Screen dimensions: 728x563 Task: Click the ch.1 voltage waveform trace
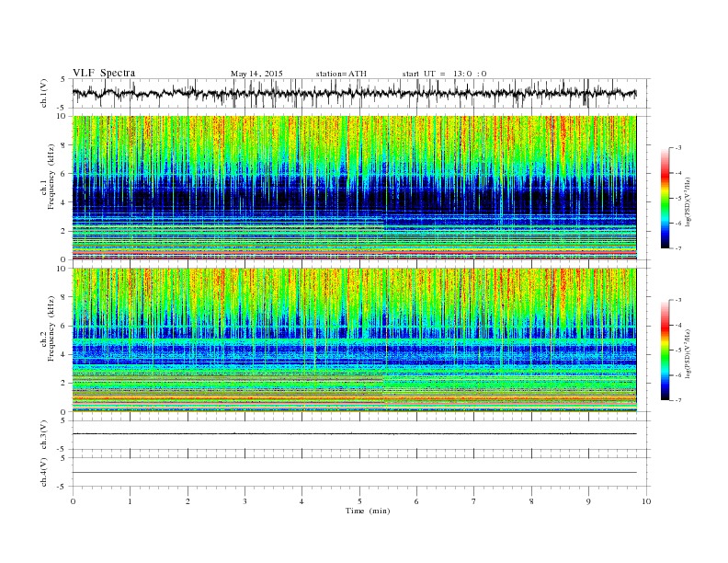(354, 93)
